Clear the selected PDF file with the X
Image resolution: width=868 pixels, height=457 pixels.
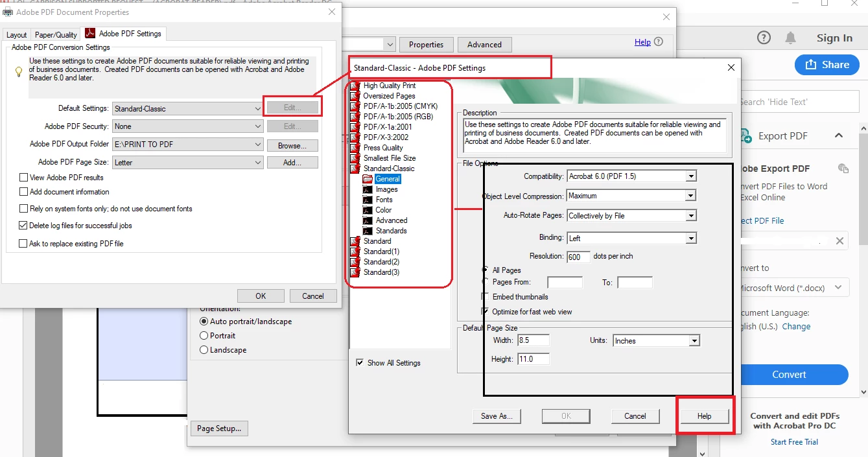pyautogui.click(x=839, y=241)
